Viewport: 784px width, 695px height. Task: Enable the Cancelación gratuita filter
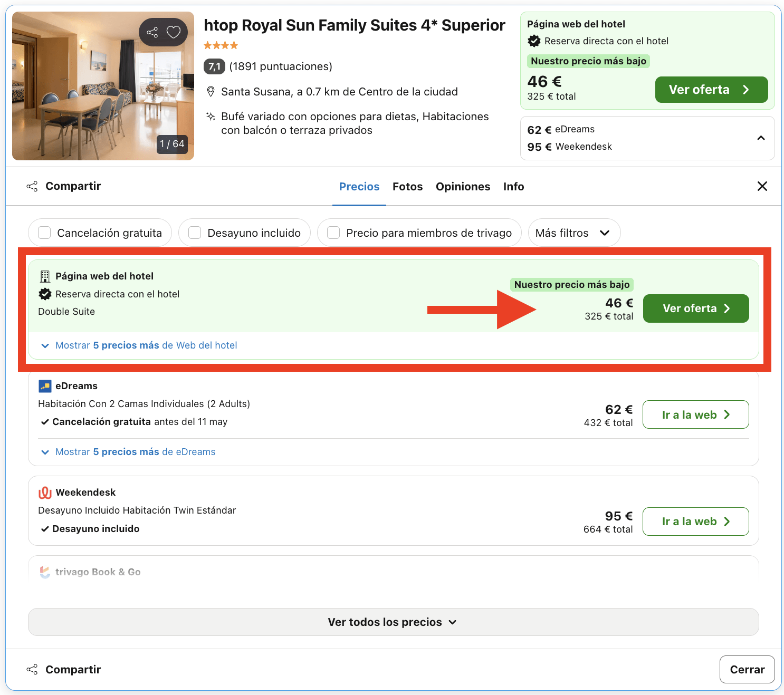point(44,233)
